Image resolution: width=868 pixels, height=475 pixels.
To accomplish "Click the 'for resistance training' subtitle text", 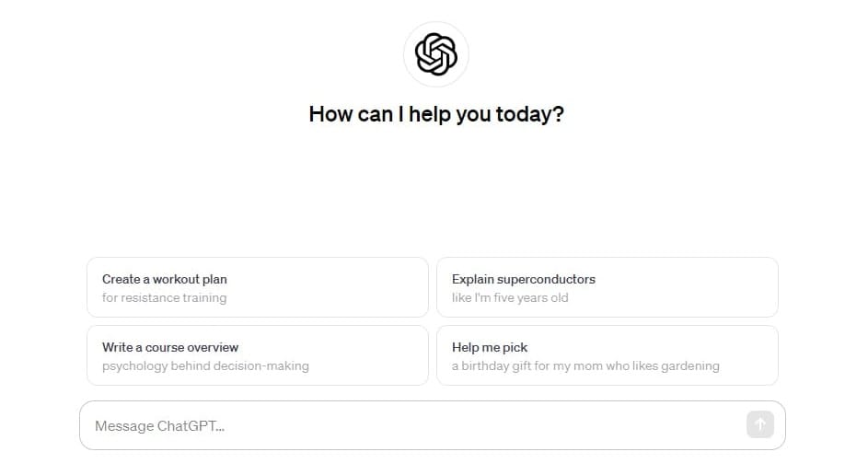I will click(165, 298).
